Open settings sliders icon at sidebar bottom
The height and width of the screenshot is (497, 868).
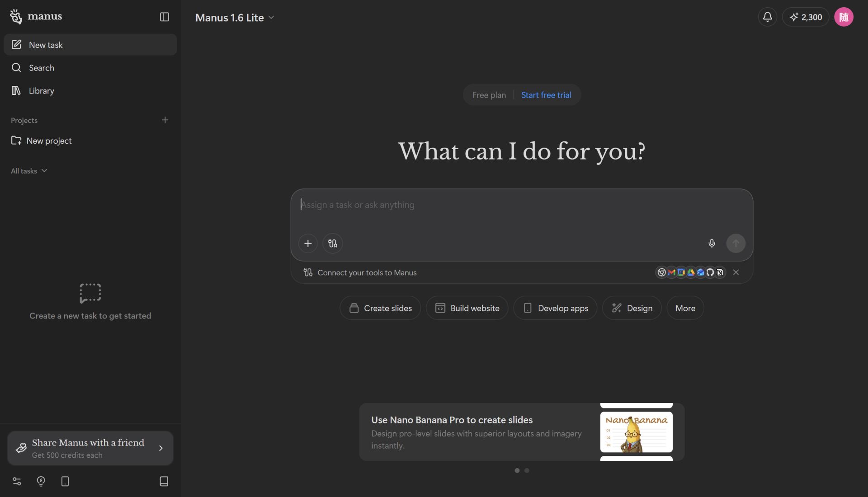(17, 482)
